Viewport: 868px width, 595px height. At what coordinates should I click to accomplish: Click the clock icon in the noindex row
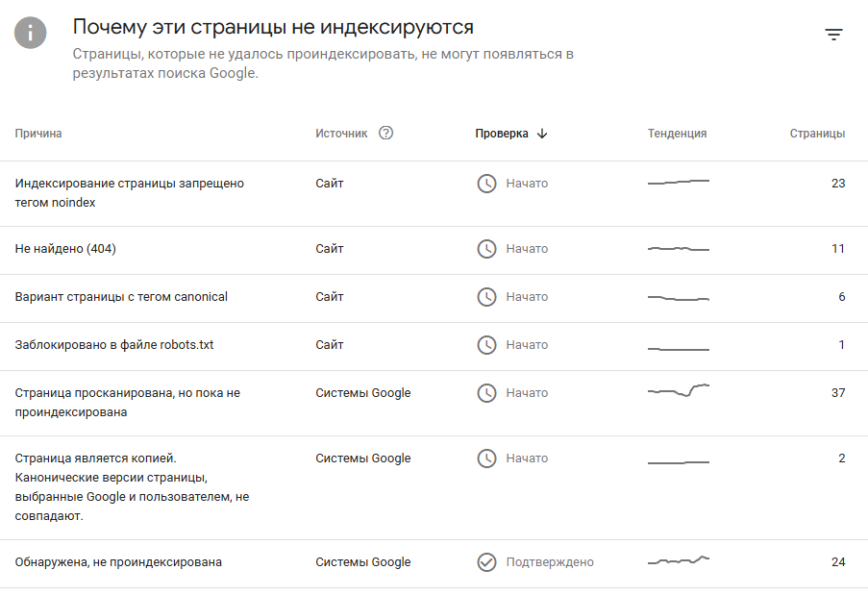pyautogui.click(x=486, y=184)
